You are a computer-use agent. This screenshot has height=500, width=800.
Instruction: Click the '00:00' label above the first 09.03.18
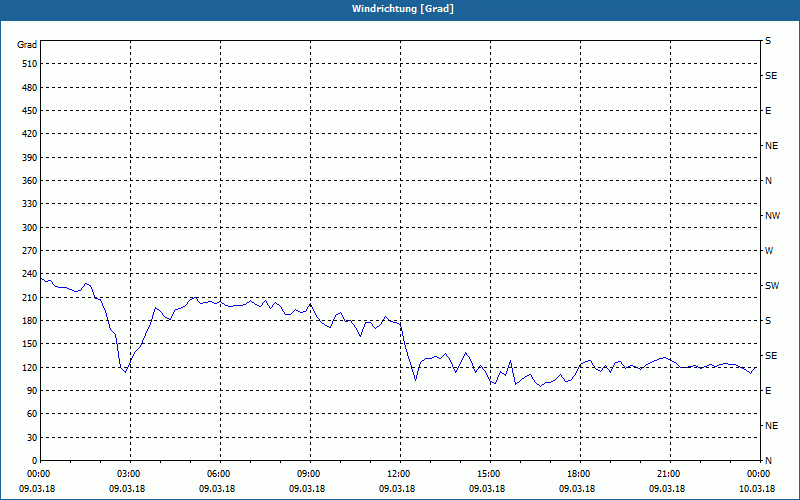pos(38,474)
